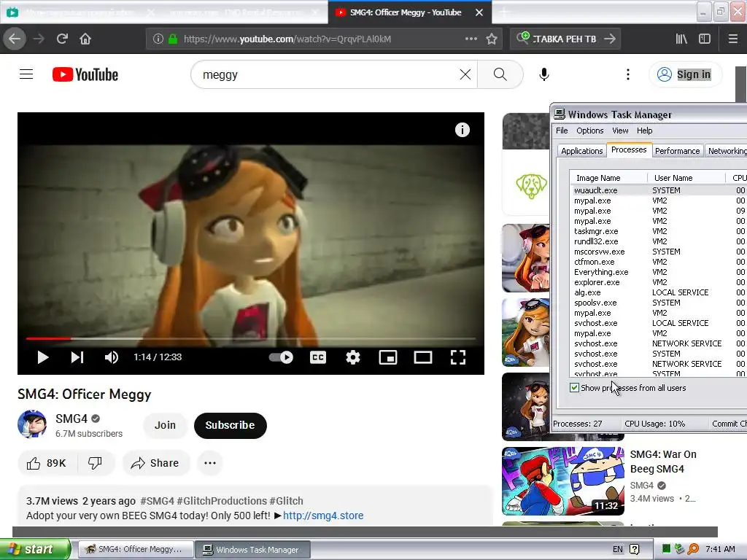Close the SMG4: Officer Meggy browser tab
The height and width of the screenshot is (560, 747).
tap(479, 12)
